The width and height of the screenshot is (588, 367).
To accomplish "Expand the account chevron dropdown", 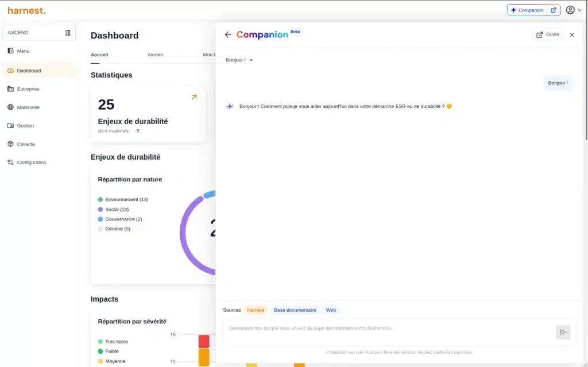I will point(580,10).
